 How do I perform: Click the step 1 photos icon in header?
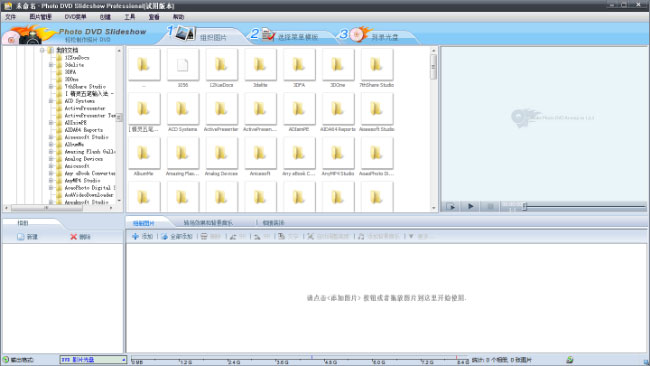[185, 33]
